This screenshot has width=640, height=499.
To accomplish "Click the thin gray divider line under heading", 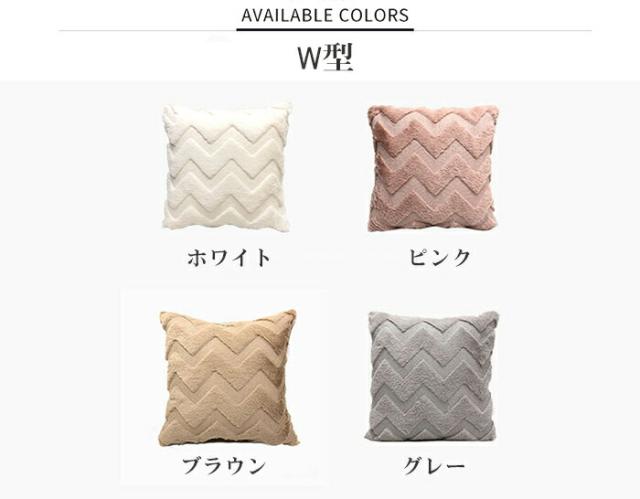I will coord(325,30).
